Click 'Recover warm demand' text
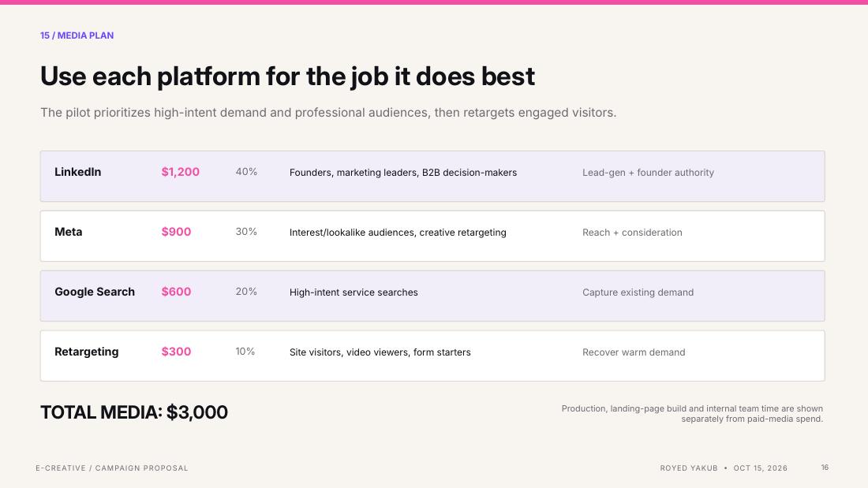 coord(634,352)
